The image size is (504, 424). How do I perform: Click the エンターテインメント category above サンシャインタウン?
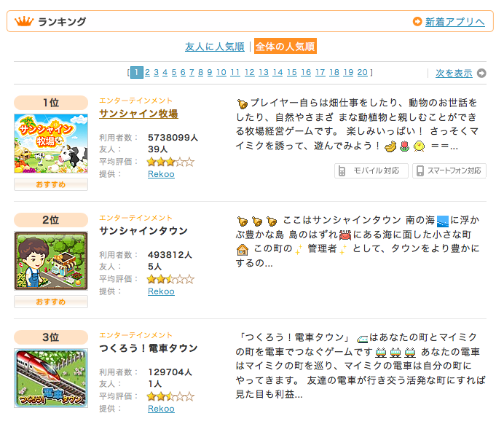pos(135,218)
